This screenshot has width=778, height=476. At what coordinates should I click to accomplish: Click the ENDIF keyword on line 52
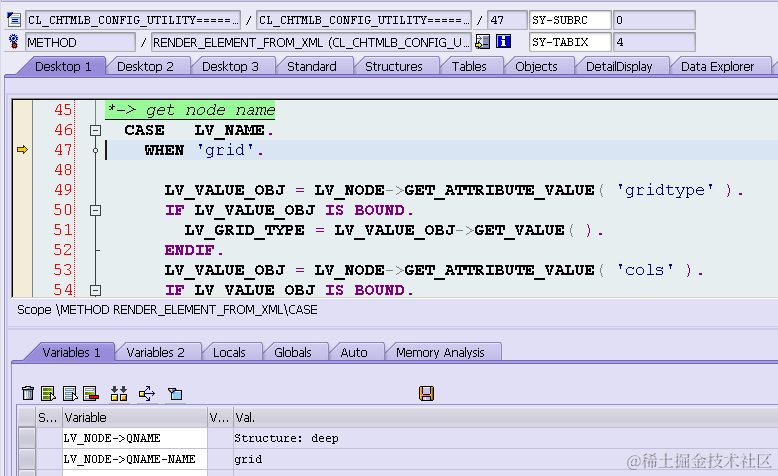[x=191, y=250]
